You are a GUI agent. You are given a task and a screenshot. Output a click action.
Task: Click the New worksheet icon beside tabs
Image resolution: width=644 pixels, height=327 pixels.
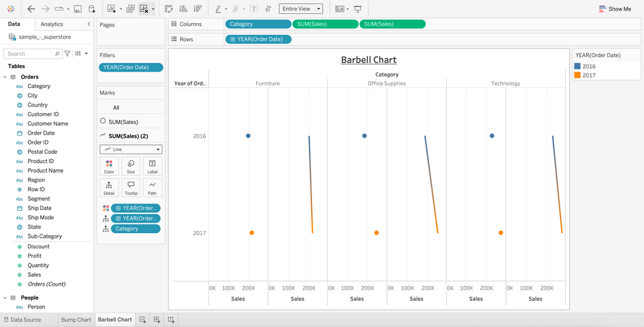tap(143, 320)
